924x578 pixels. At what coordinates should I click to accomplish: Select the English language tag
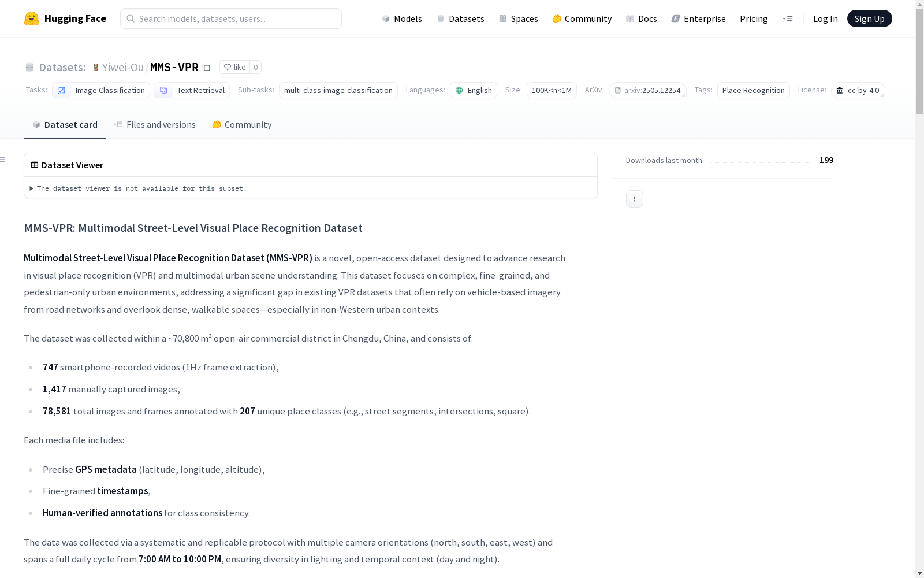(x=474, y=90)
